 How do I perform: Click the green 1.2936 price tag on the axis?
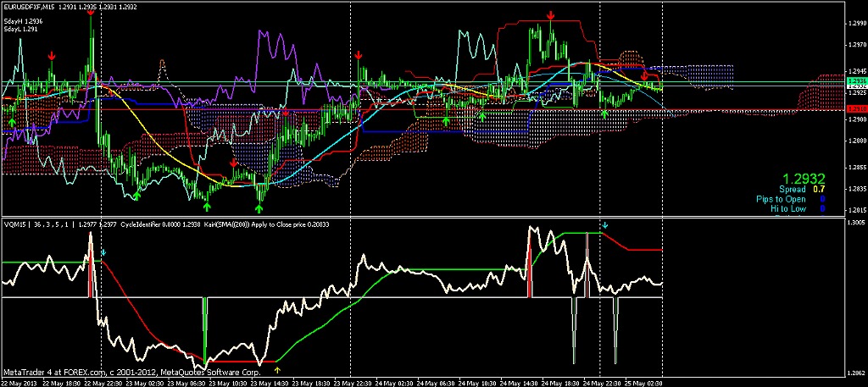856,80
